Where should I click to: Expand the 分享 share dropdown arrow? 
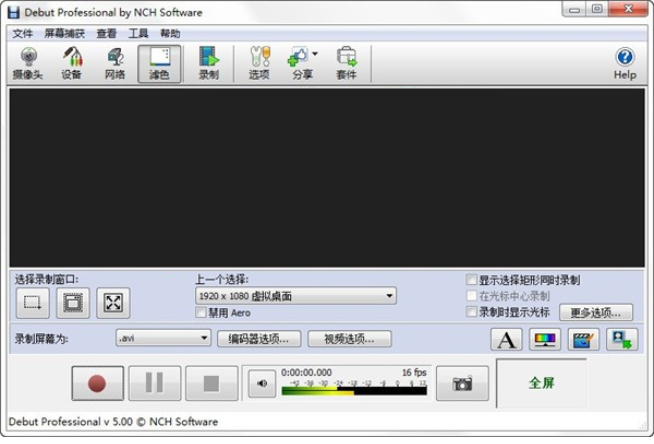click(314, 55)
